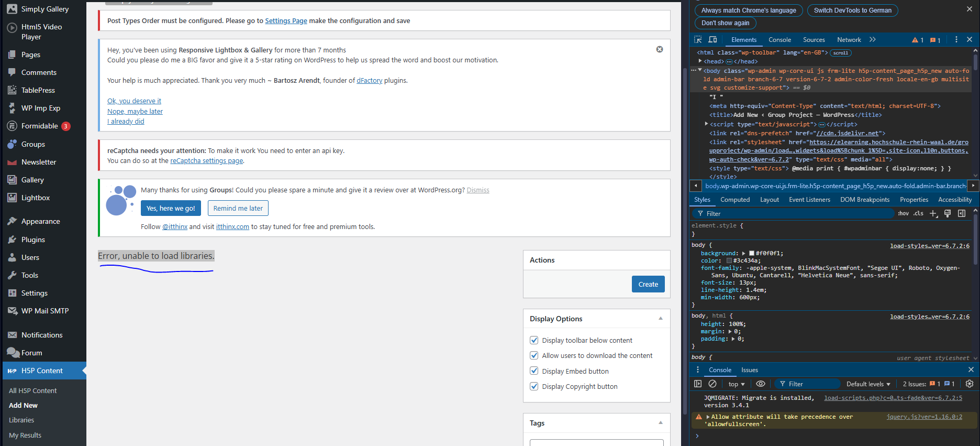This screenshot has height=446, width=980.
Task: Click the Formidable menu icon
Action: click(12, 126)
